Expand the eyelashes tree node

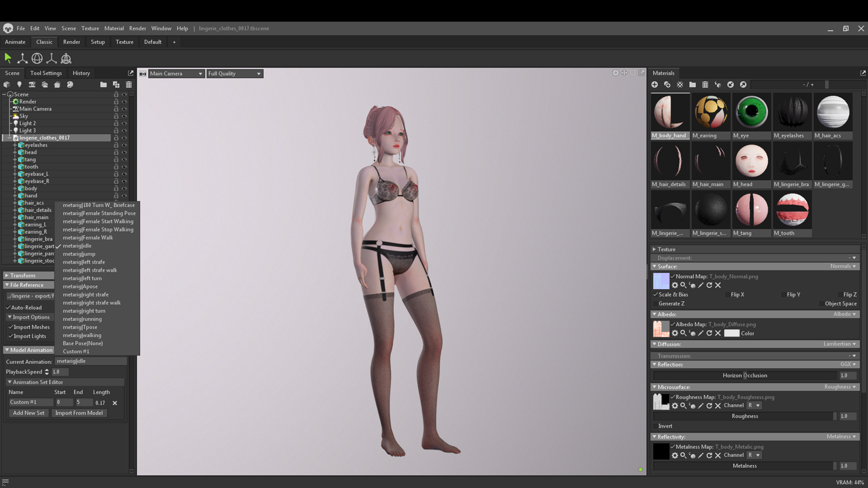coord(15,145)
